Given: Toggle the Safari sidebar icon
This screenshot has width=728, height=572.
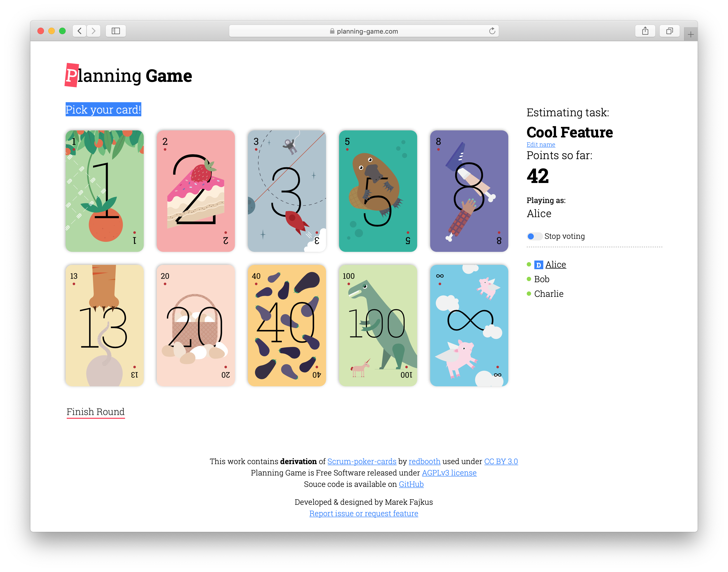Looking at the screenshot, I should pyautogui.click(x=116, y=31).
